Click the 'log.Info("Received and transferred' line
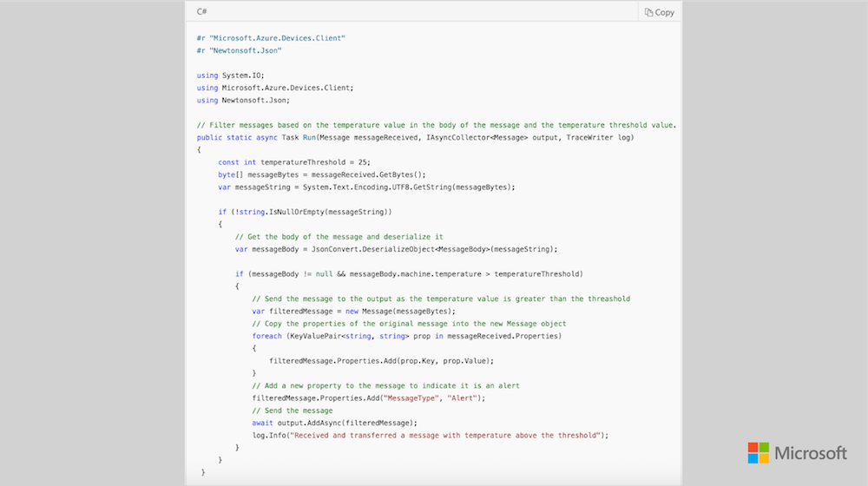 (431, 436)
